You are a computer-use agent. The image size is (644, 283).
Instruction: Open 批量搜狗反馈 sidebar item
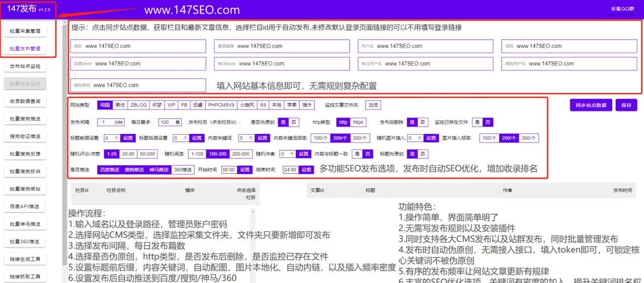tap(25, 154)
